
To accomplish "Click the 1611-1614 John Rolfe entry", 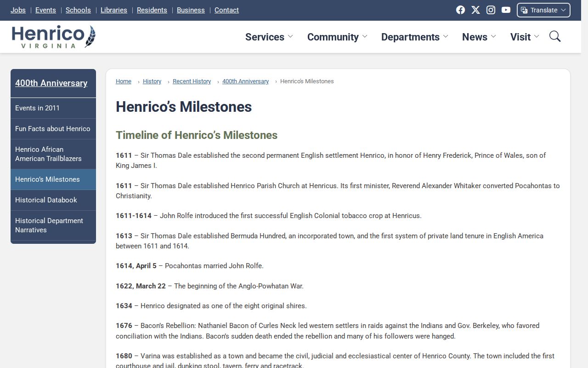I will coord(268,216).
